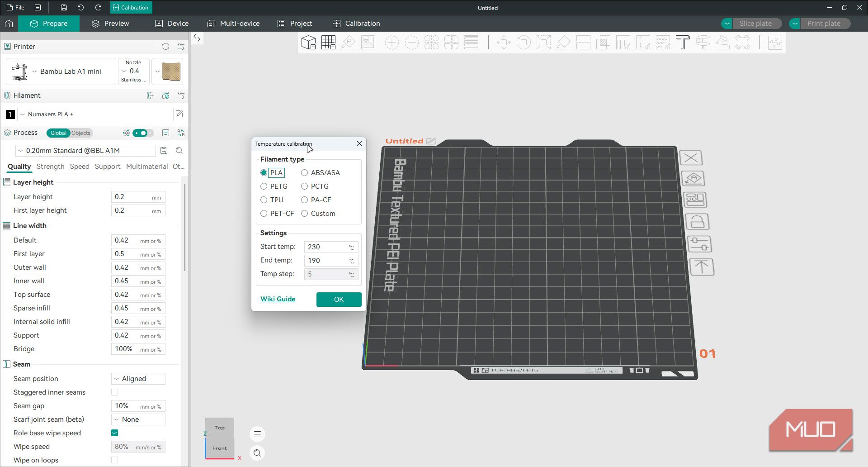
Task: Open the Numakers PLA + filament dropdown
Action: coord(95,114)
